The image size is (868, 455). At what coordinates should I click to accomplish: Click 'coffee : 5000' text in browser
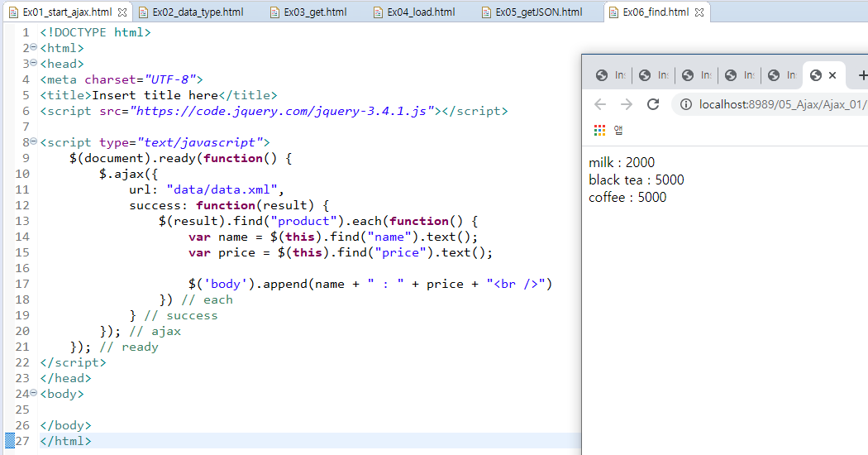[627, 197]
